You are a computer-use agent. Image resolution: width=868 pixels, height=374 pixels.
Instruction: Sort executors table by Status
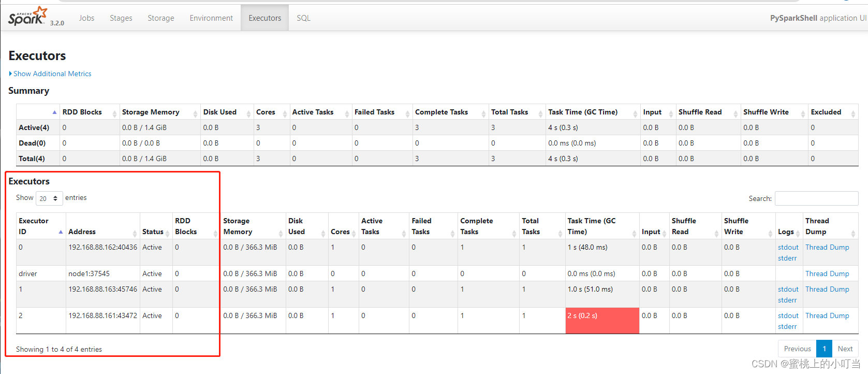(156, 226)
